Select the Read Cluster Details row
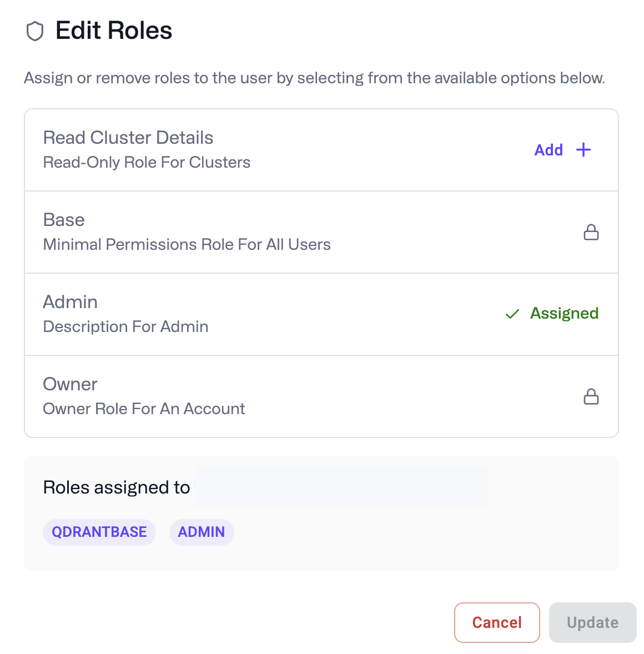 pyautogui.click(x=278, y=150)
